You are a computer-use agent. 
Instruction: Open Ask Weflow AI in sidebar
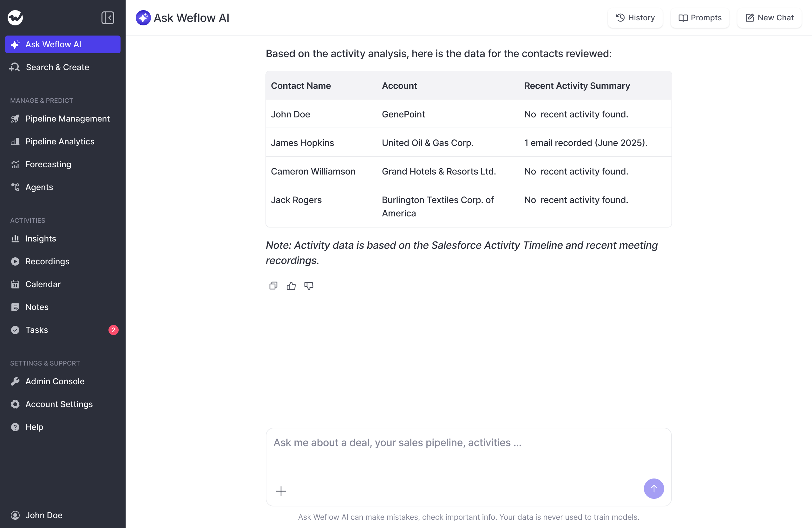coord(63,44)
